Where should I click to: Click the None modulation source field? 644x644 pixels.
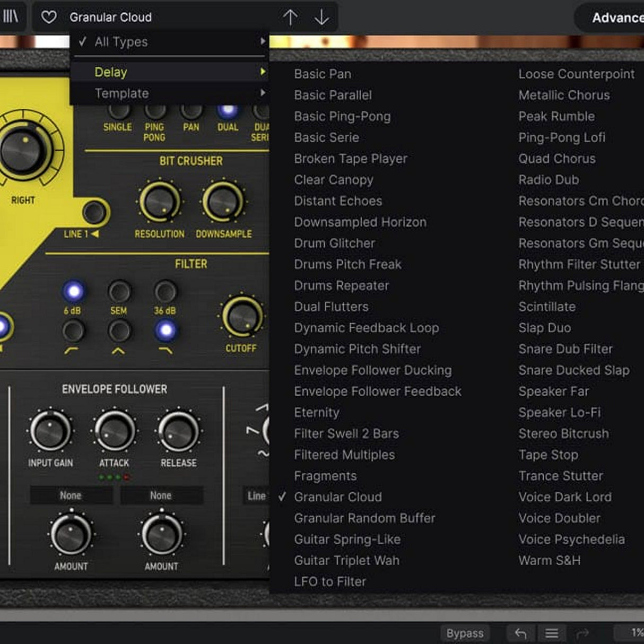point(71,495)
